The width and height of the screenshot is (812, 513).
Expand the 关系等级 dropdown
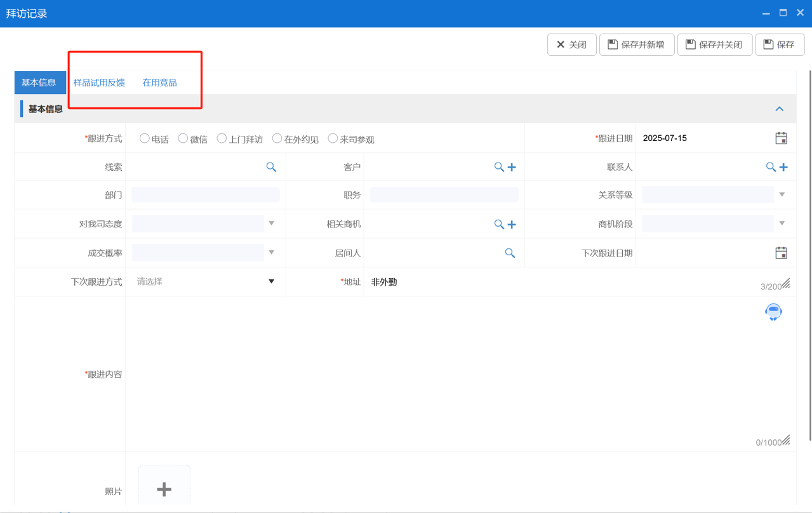782,195
